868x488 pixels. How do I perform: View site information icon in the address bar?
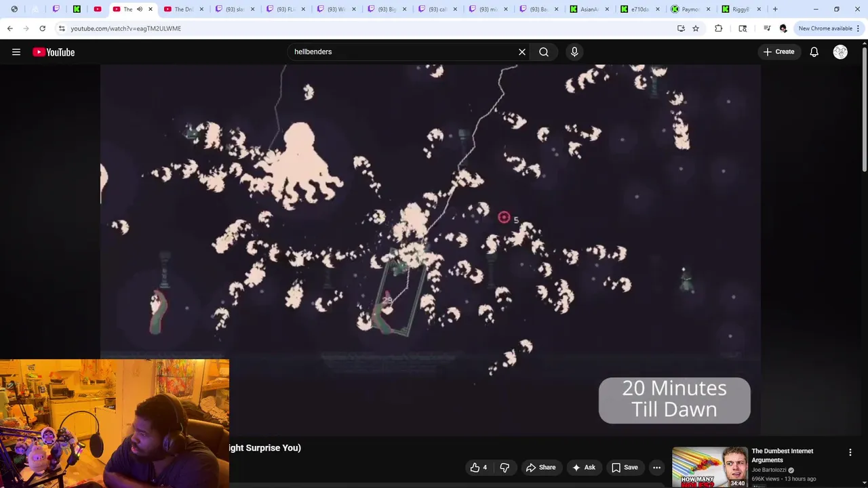coord(62,28)
